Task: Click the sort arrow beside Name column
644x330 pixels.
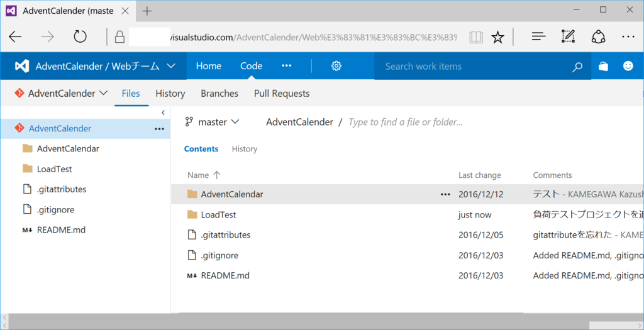Action: pos(217,175)
